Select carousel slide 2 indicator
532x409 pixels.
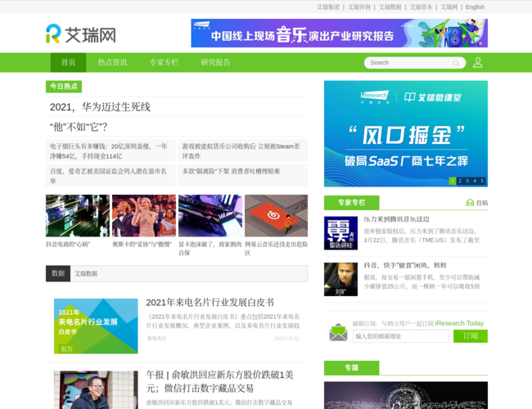pyautogui.click(x=460, y=181)
